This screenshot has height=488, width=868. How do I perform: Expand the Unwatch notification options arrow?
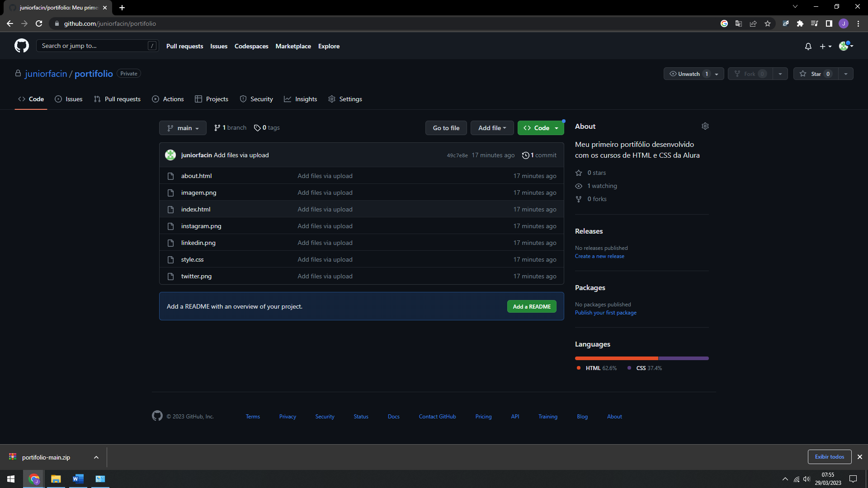[717, 74]
